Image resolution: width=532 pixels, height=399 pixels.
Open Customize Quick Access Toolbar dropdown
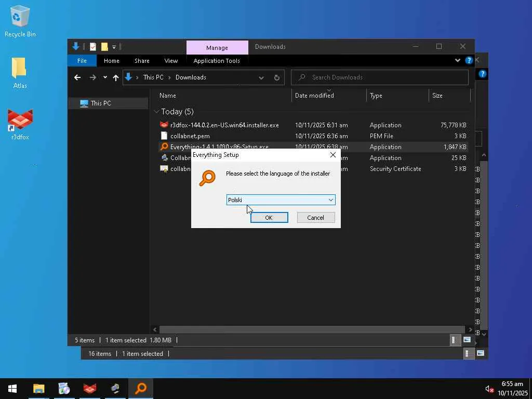click(114, 47)
